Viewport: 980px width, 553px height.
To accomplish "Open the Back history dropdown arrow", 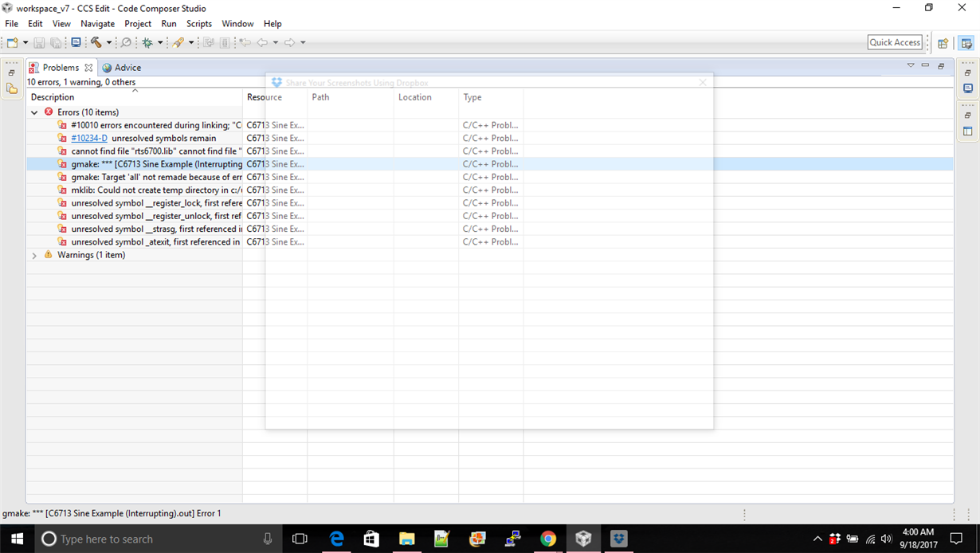I will tap(276, 42).
